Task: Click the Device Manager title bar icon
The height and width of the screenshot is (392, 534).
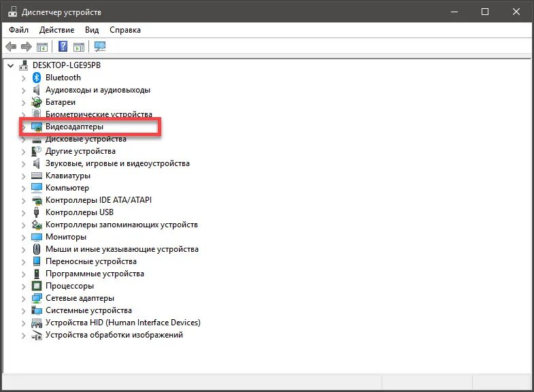Action: pyautogui.click(x=13, y=12)
